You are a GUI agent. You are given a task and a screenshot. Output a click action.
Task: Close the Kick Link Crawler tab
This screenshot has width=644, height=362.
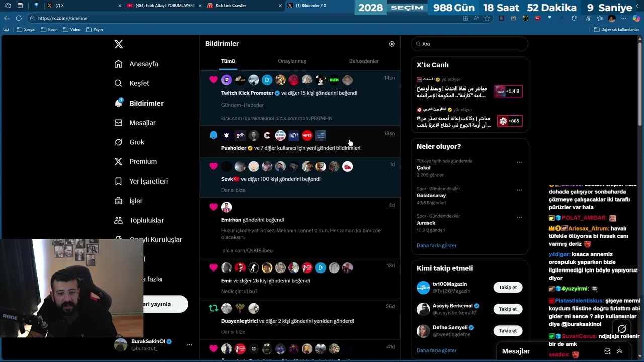pos(280,6)
